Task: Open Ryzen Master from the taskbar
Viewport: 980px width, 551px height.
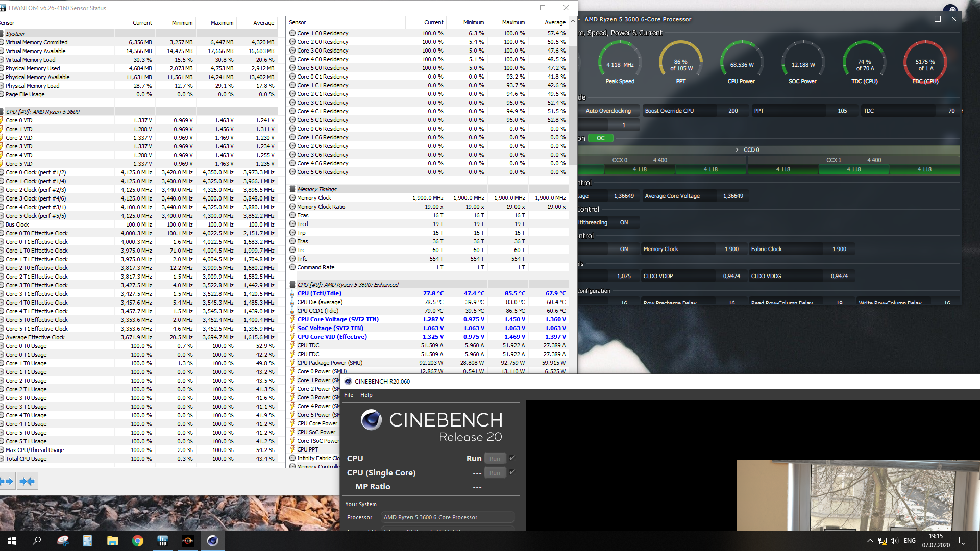Action: (188, 541)
